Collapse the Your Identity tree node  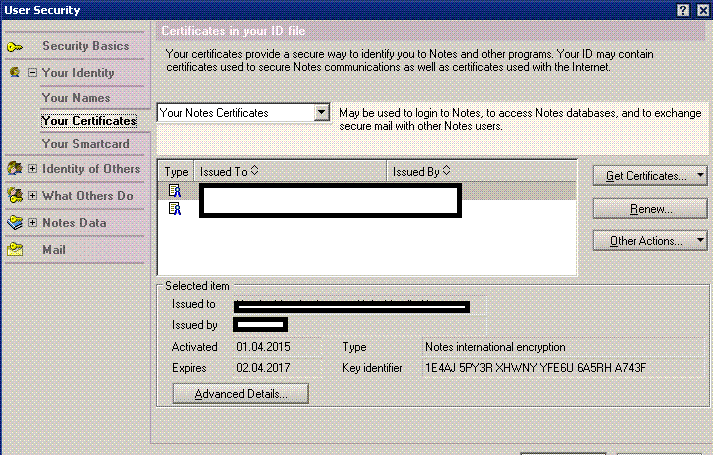pos(32,73)
